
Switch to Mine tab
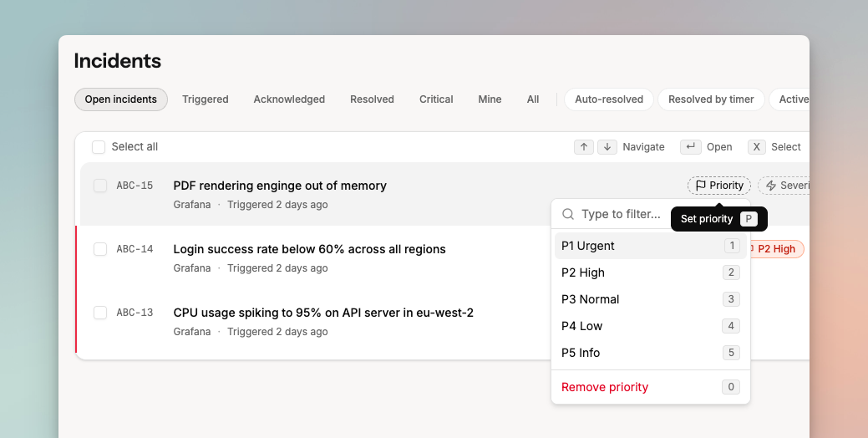[490, 99]
